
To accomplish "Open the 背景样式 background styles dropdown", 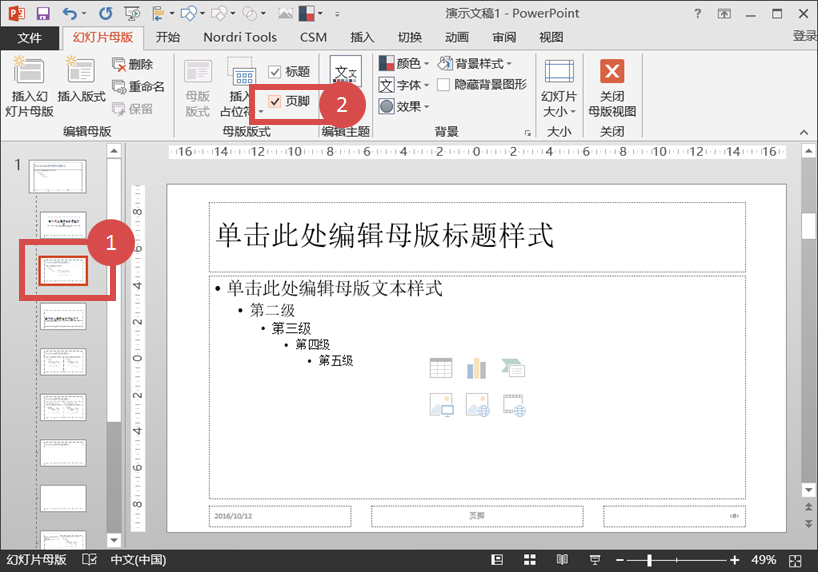I will point(477,64).
